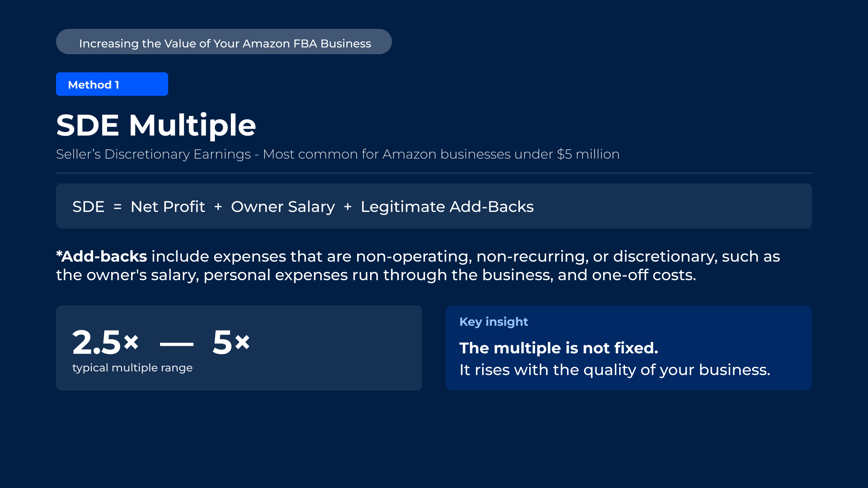This screenshot has width=868, height=488.
Task: Click Owner Salary in the formula
Action: (x=283, y=207)
